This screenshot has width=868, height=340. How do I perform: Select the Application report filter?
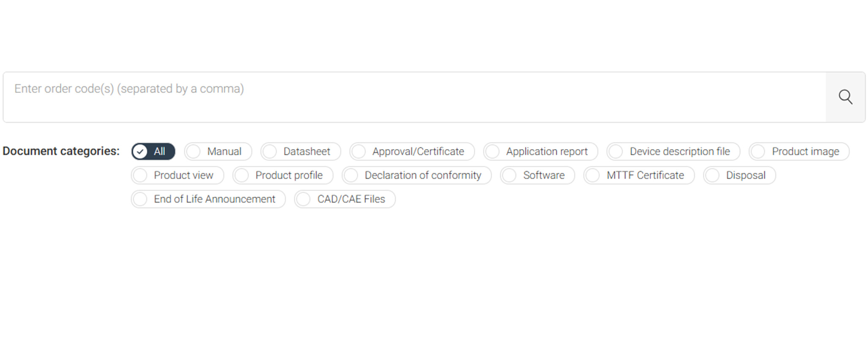click(541, 151)
